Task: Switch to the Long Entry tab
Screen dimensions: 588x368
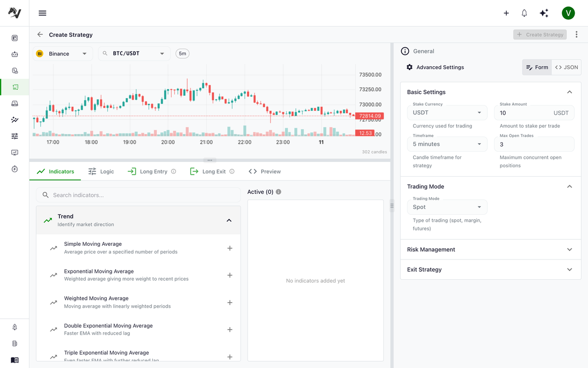Action: 151,172
